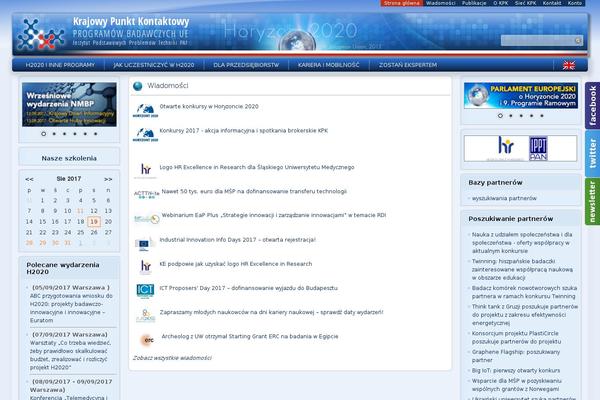This screenshot has height=400, width=600.
Task: Open Konkursy 2017 akcja informacyjna link
Action: 244,131
